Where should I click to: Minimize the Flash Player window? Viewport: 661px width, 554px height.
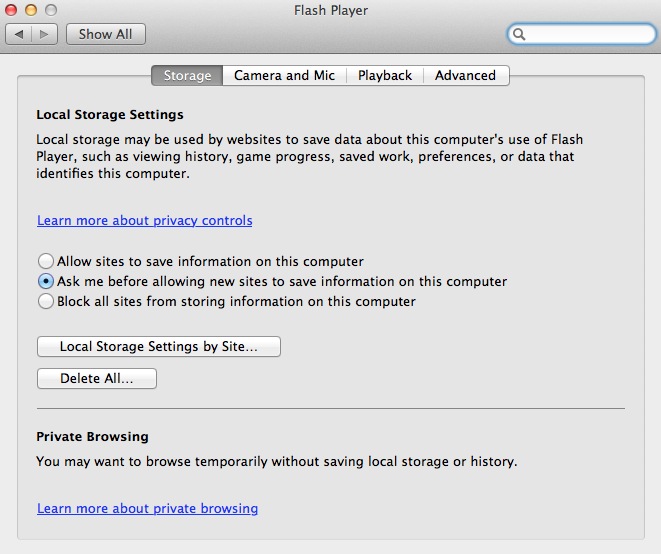pos(31,10)
